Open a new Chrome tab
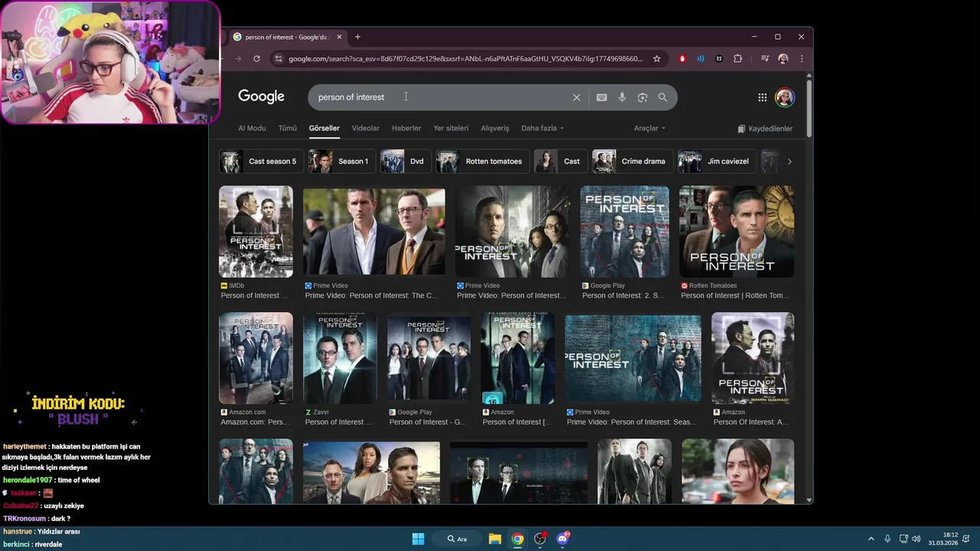Viewport: 980px width, 551px height. coord(358,37)
